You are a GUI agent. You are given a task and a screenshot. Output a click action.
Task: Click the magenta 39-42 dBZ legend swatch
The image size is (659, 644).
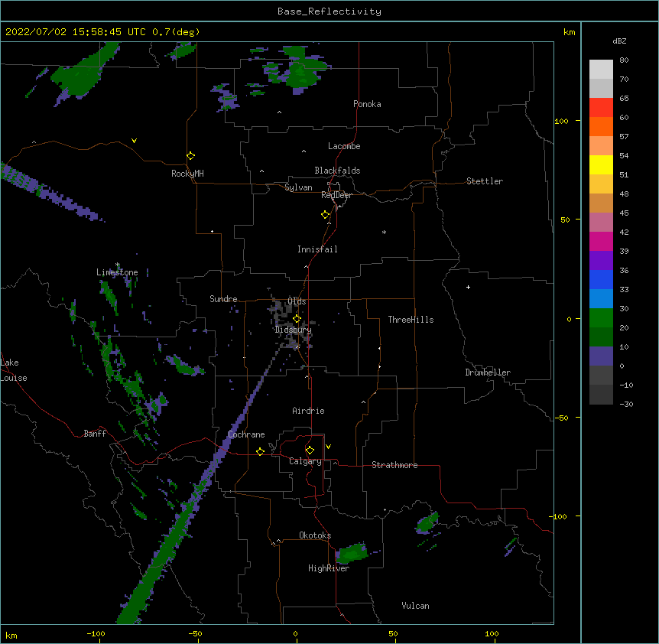pos(601,241)
